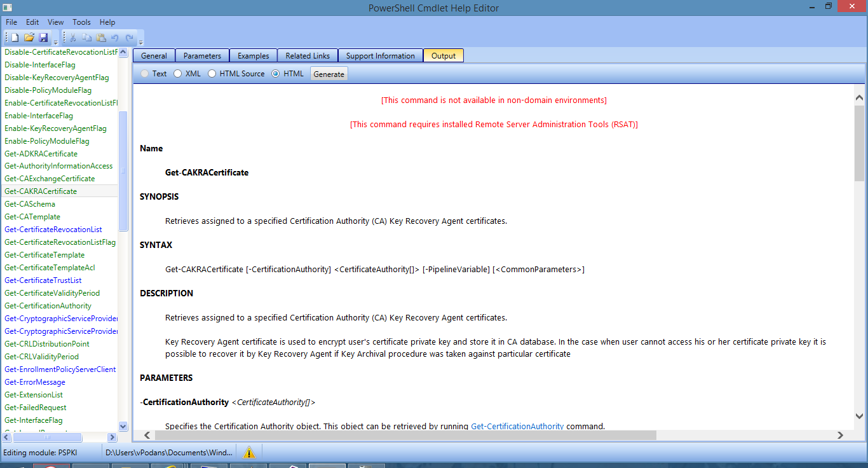The image size is (868, 468).
Task: Click the Save floppy disk icon
Action: tap(43, 38)
